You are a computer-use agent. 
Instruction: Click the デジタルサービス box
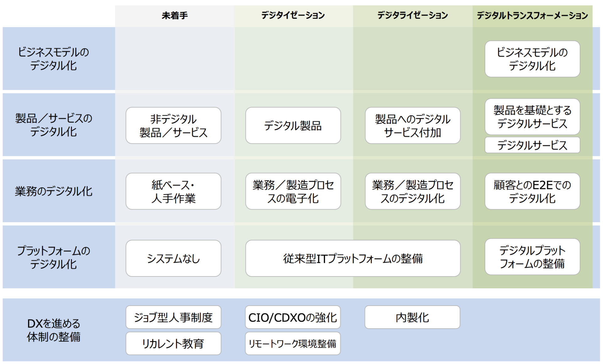pos(532,145)
